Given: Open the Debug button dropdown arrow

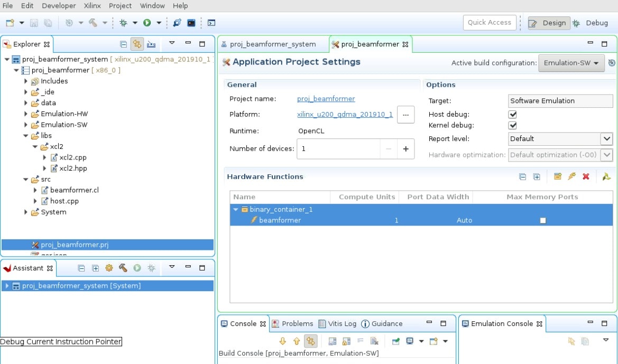Looking at the screenshot, I should (x=135, y=23).
